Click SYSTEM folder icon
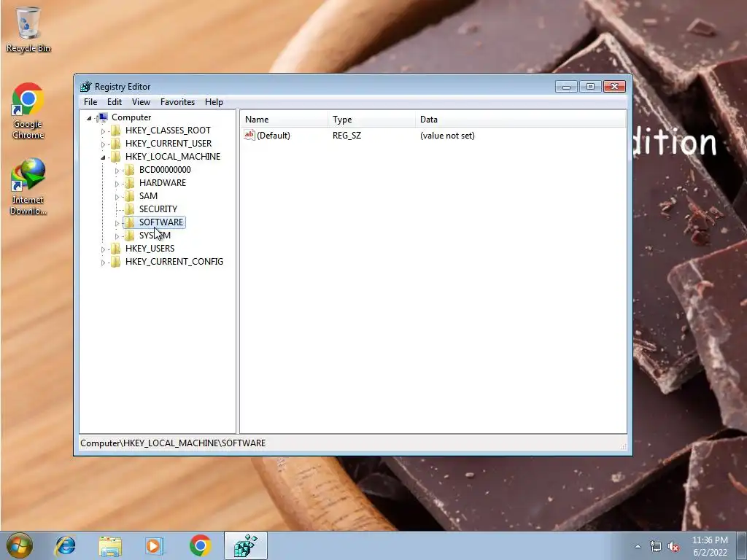This screenshot has height=560, width=747. coord(130,236)
